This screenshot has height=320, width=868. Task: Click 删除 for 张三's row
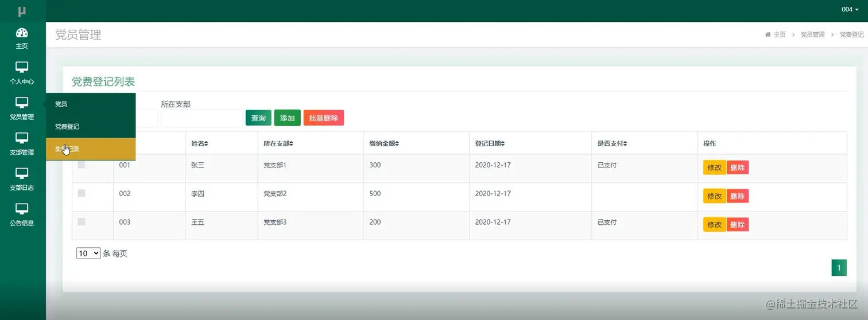tap(738, 167)
